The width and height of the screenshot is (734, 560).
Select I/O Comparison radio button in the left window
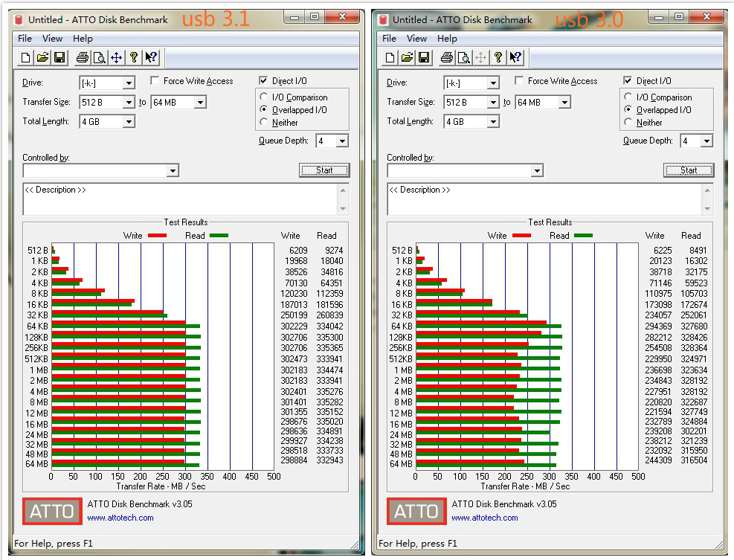click(x=264, y=97)
